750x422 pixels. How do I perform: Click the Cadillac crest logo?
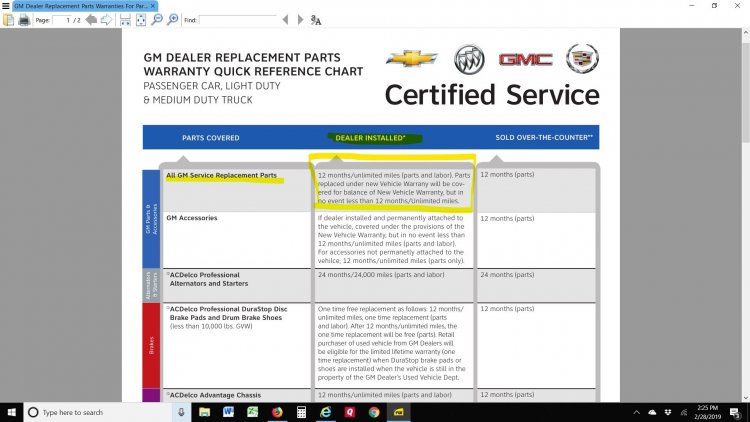(x=582, y=58)
